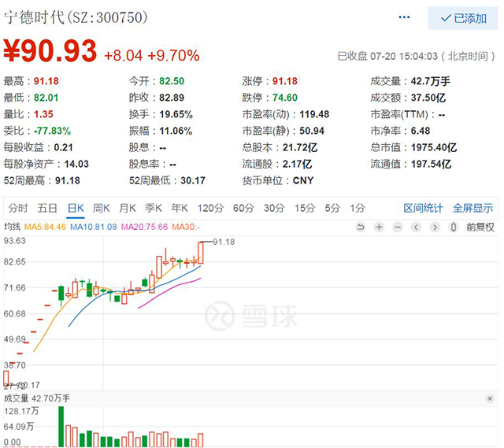Zoom out chart with minus icon
This screenshot has width=504, height=448.
tap(398, 228)
